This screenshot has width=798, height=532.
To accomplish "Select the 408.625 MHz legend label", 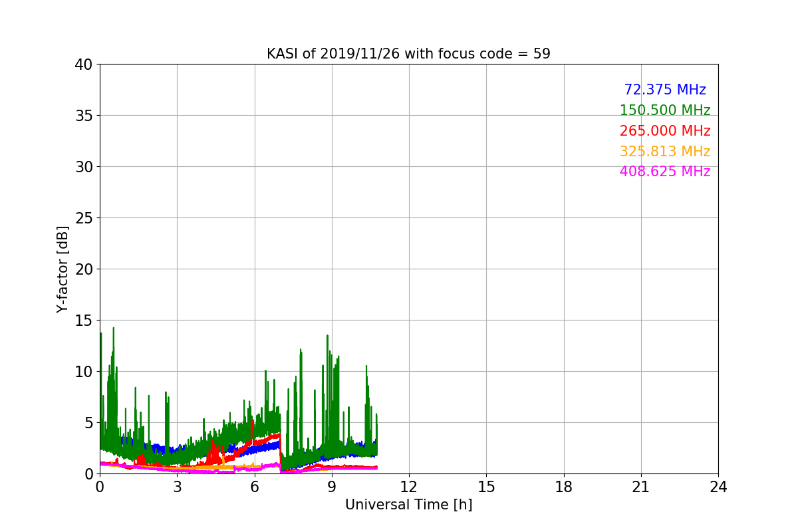I will (665, 172).
